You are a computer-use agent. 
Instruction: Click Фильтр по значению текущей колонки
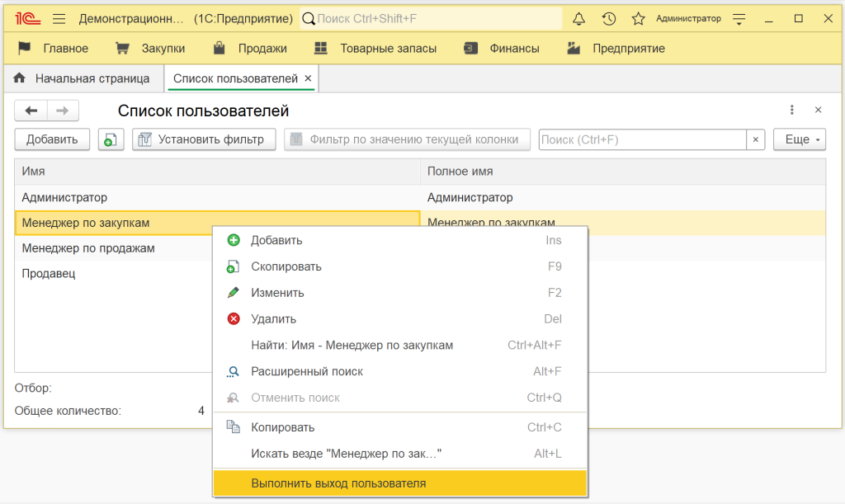click(x=408, y=139)
